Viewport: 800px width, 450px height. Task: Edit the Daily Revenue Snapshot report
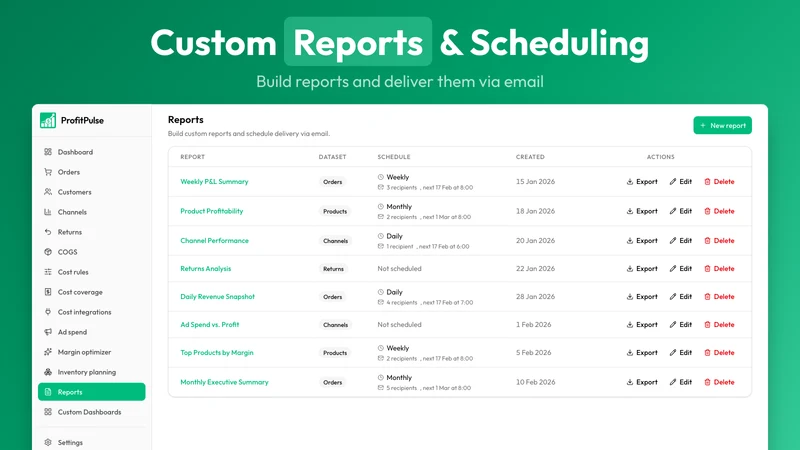click(681, 296)
